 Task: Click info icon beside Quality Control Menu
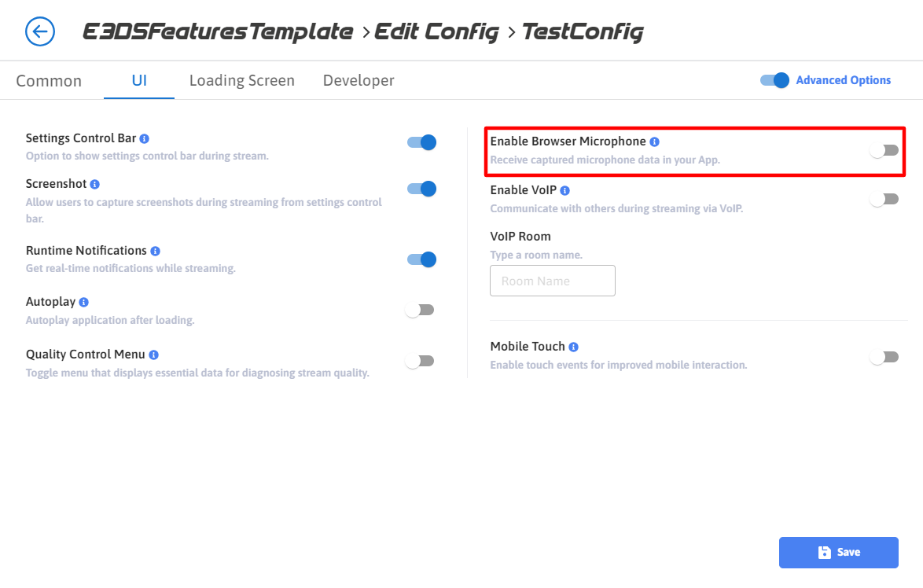154,355
